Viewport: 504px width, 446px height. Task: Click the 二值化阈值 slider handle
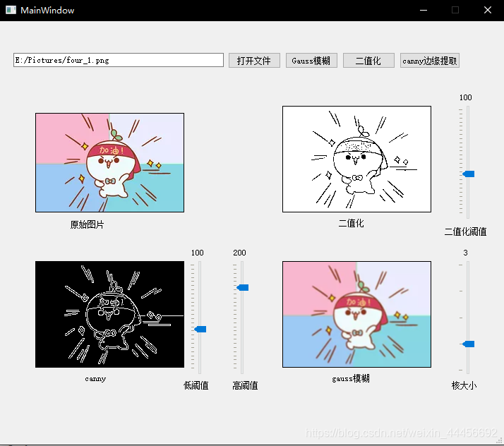(469, 174)
